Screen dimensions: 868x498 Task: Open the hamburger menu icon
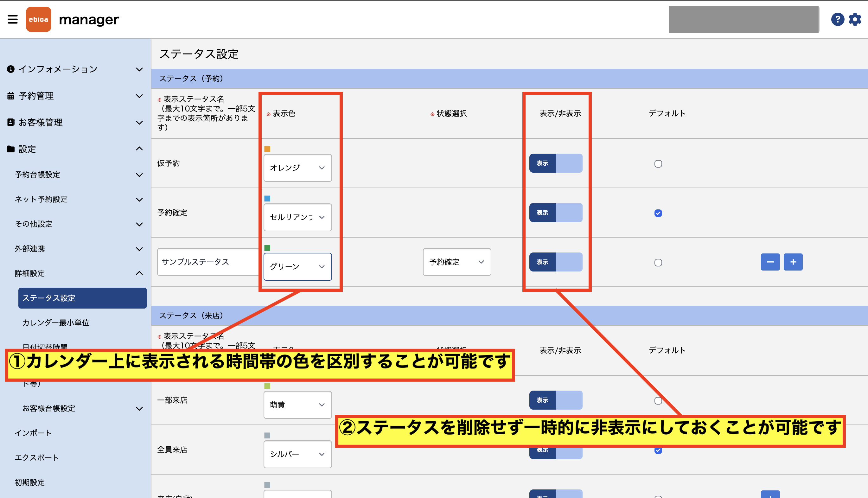coord(13,20)
